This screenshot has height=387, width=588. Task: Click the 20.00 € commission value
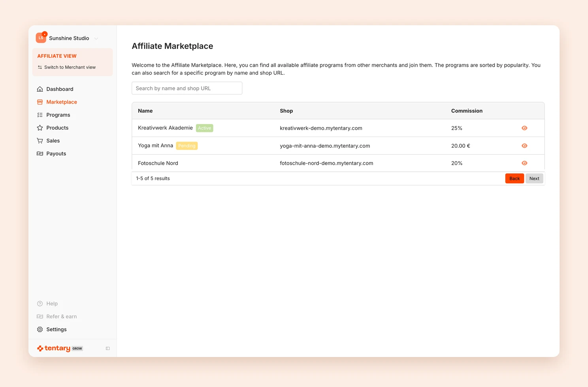tap(461, 146)
